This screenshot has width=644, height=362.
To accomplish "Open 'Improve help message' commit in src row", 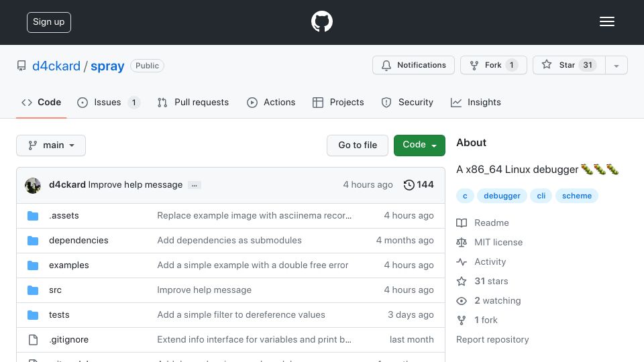I will tap(204, 290).
